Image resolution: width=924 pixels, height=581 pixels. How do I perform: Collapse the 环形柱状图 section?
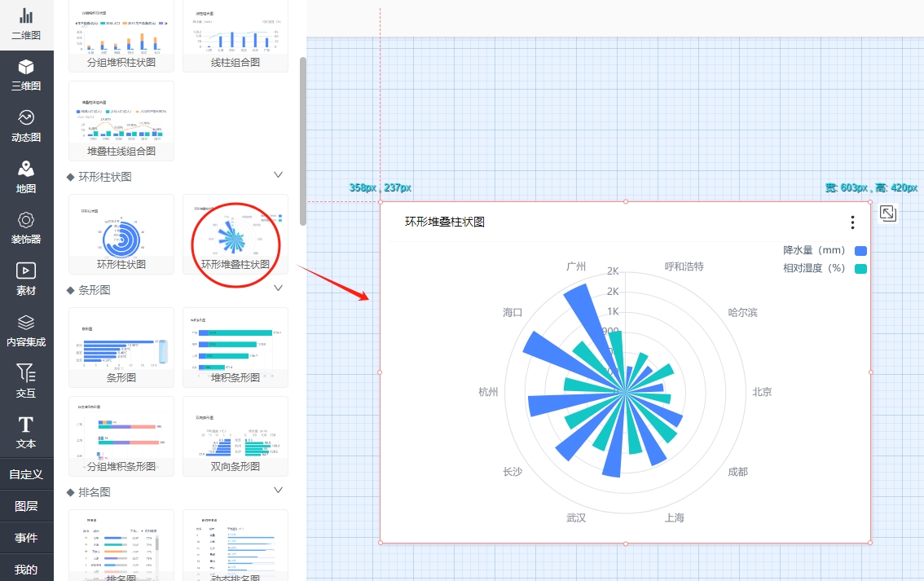pos(278,175)
